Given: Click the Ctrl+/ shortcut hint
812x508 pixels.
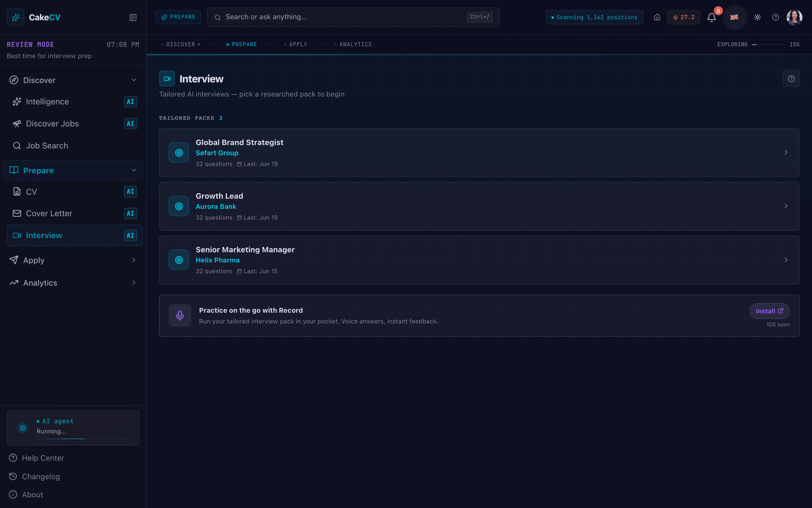Looking at the screenshot, I should click(480, 17).
